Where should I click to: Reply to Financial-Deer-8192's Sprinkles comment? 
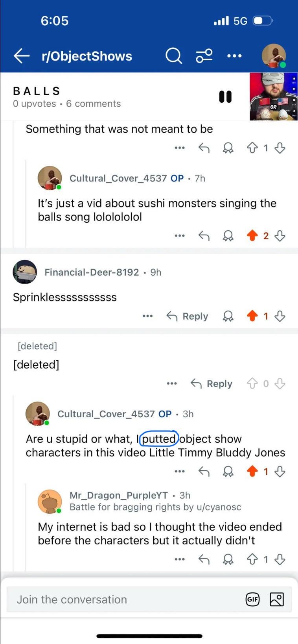coord(188,316)
